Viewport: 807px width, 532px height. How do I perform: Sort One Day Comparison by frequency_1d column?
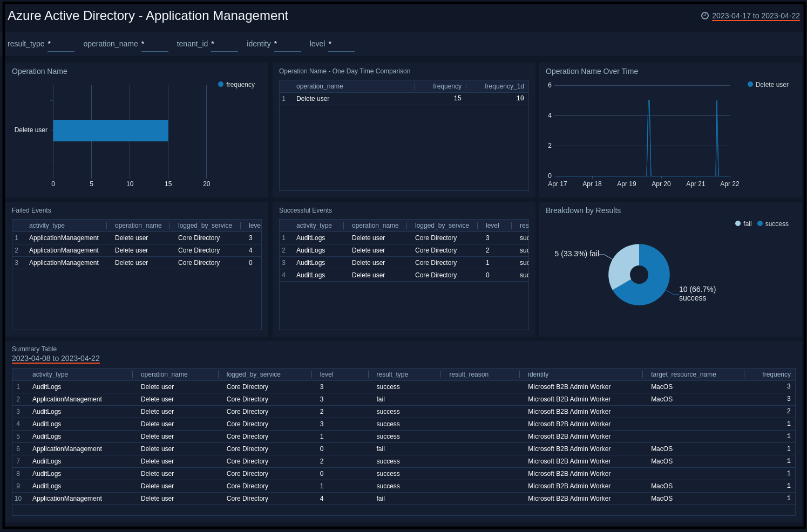[504, 86]
